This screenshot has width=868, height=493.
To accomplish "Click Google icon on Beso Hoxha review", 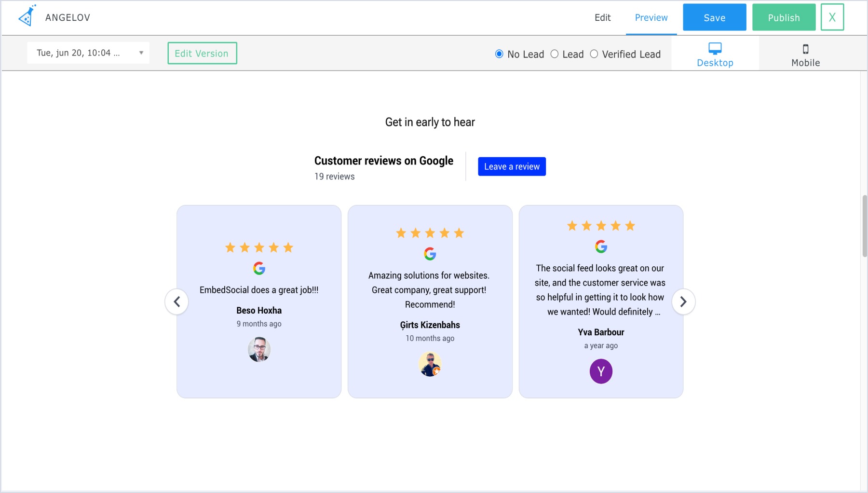I will [259, 268].
